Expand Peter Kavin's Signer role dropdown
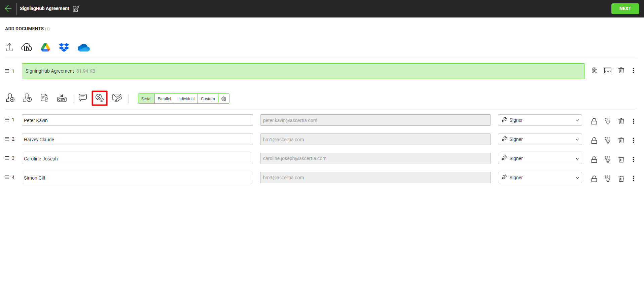The width and height of the screenshot is (644, 304). pos(540,120)
